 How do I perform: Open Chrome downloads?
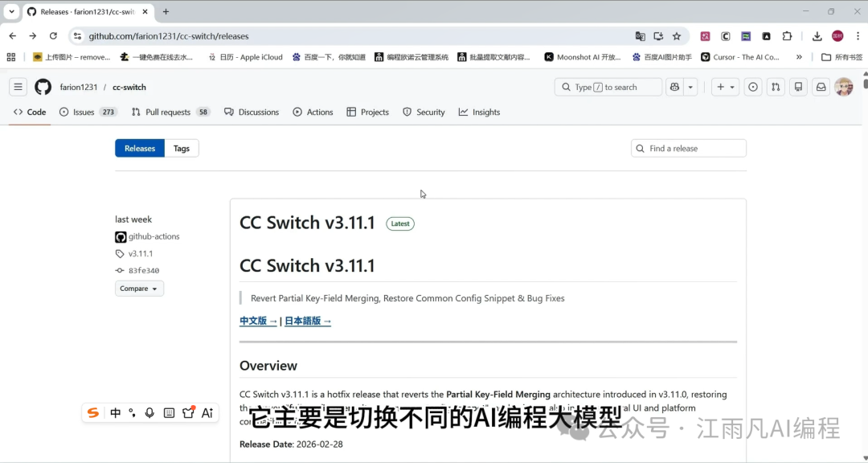click(817, 36)
